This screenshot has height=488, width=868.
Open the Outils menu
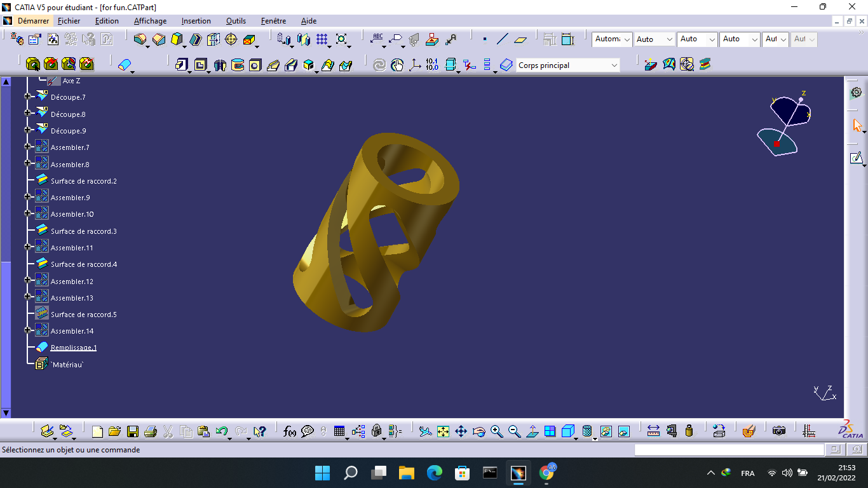click(x=236, y=21)
